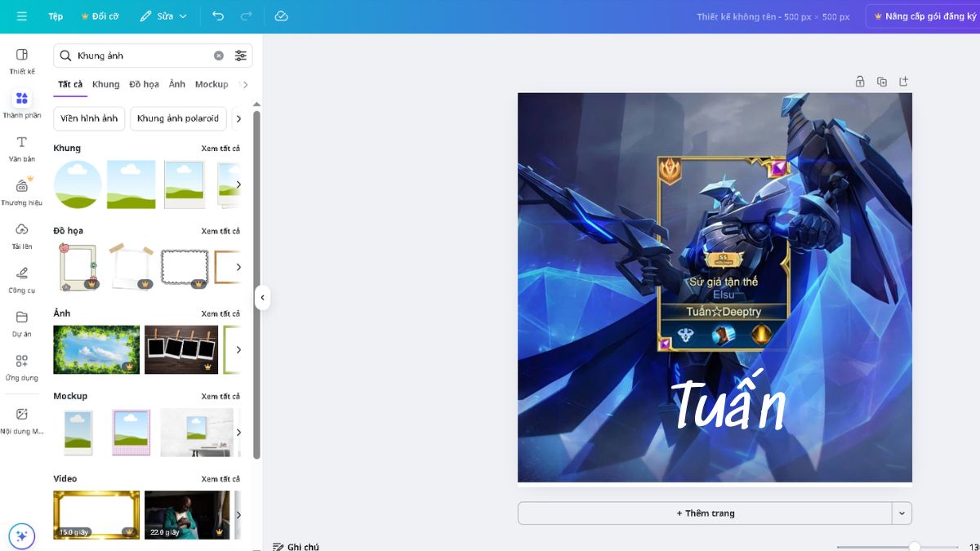The width and height of the screenshot is (980, 551).
Task: Open search filter settings
Action: click(241, 56)
